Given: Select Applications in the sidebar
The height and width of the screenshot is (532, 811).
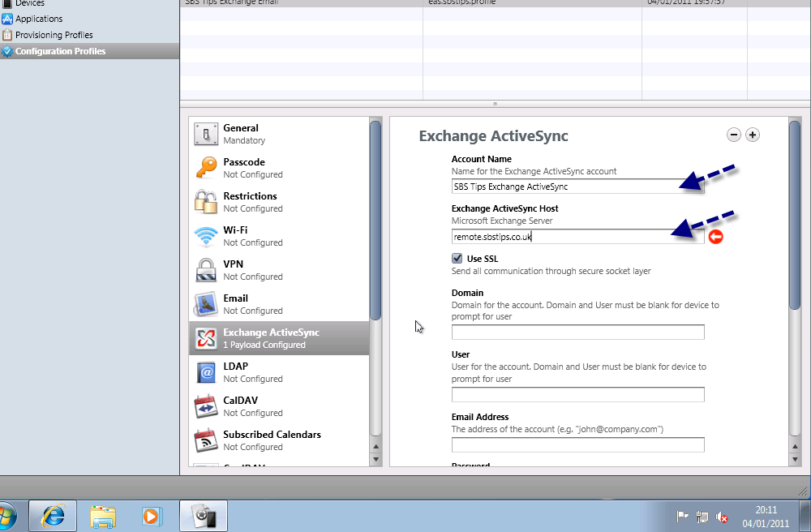Looking at the screenshot, I should pyautogui.click(x=39, y=19).
